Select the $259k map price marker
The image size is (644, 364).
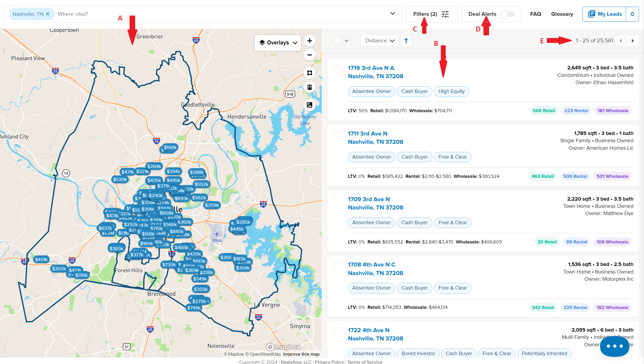point(212,205)
